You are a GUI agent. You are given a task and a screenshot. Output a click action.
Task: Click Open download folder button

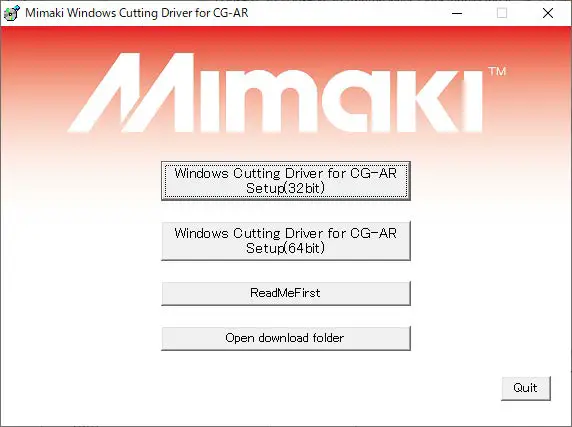(286, 338)
